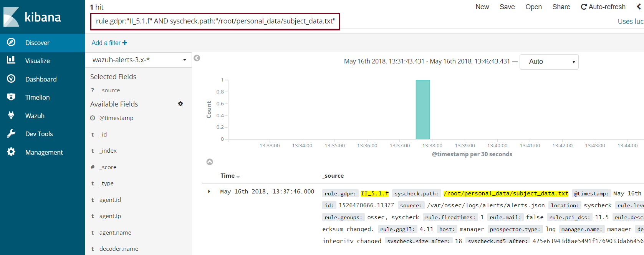Open the Wazuh wolf icon

point(11,115)
